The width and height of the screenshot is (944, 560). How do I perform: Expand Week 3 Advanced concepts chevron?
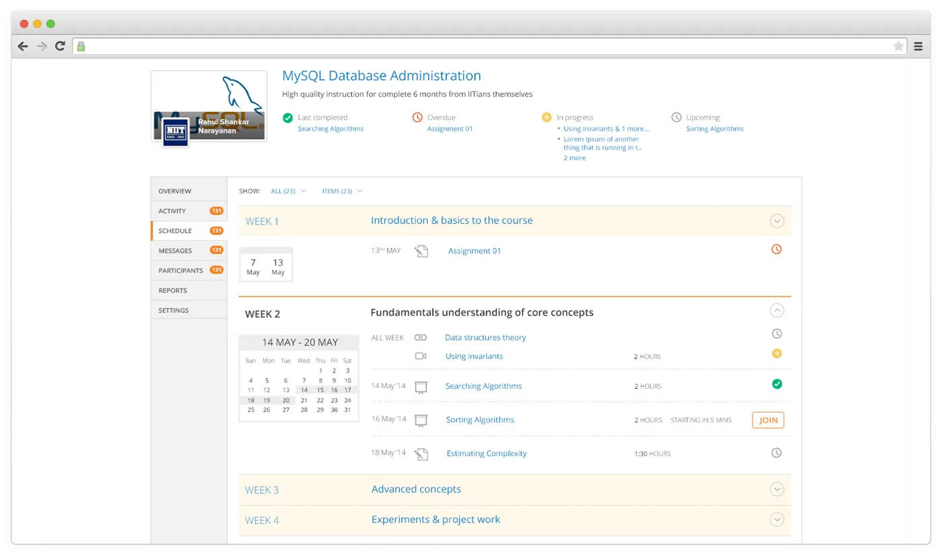coord(777,490)
